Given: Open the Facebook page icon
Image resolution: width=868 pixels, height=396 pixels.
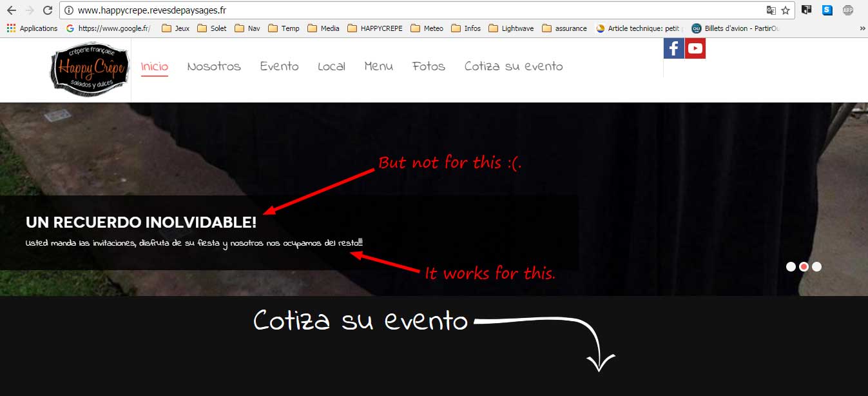Looking at the screenshot, I should click(674, 48).
